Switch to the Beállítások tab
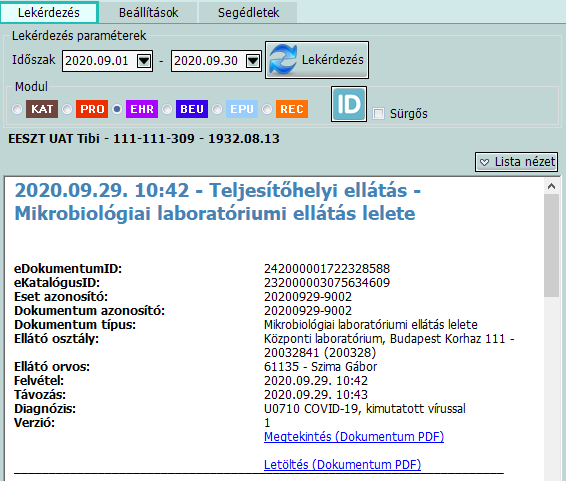 pyautogui.click(x=148, y=12)
